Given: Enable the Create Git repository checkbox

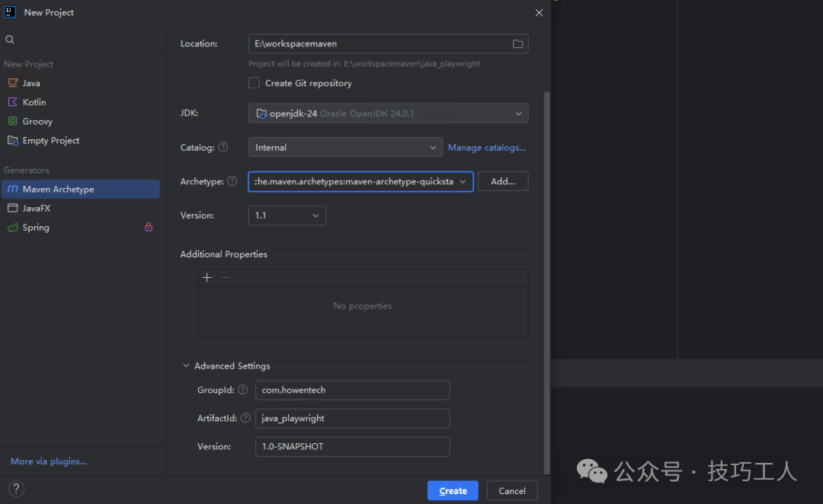Looking at the screenshot, I should 255,83.
